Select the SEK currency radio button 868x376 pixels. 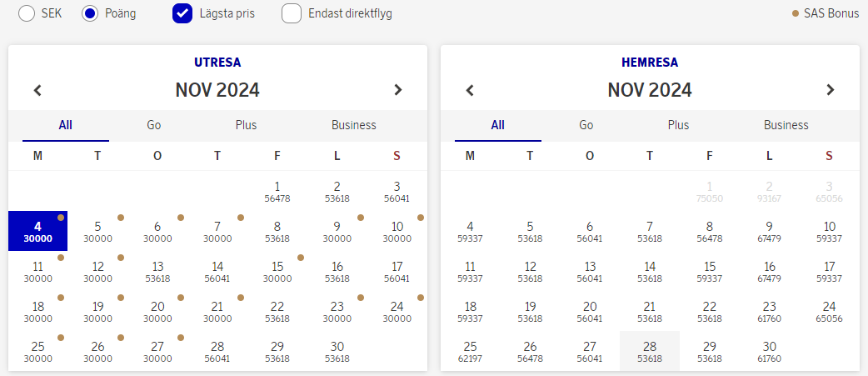point(28,13)
